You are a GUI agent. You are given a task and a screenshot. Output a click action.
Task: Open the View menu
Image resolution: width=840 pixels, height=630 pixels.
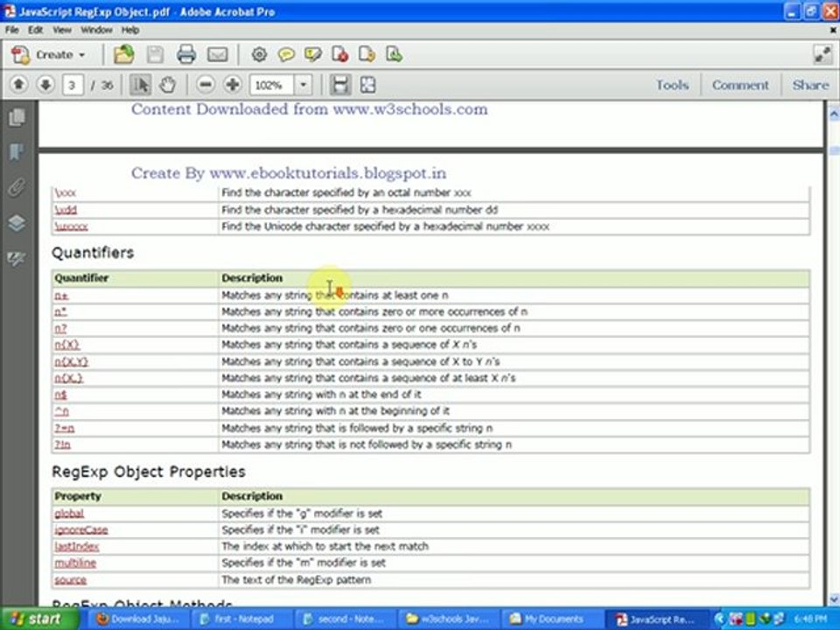62,30
